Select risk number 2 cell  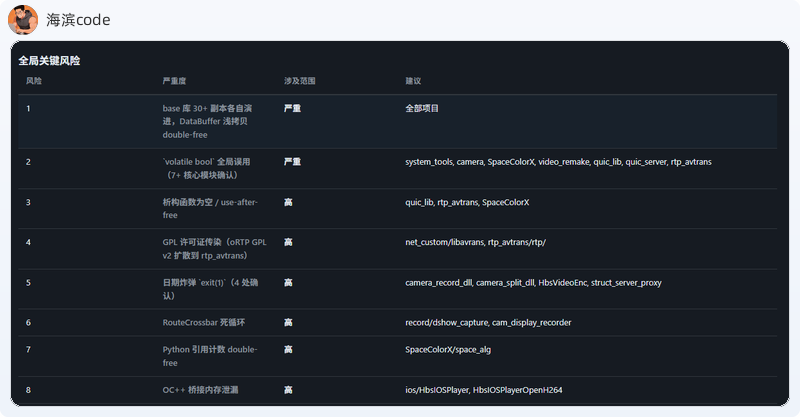[x=29, y=162]
